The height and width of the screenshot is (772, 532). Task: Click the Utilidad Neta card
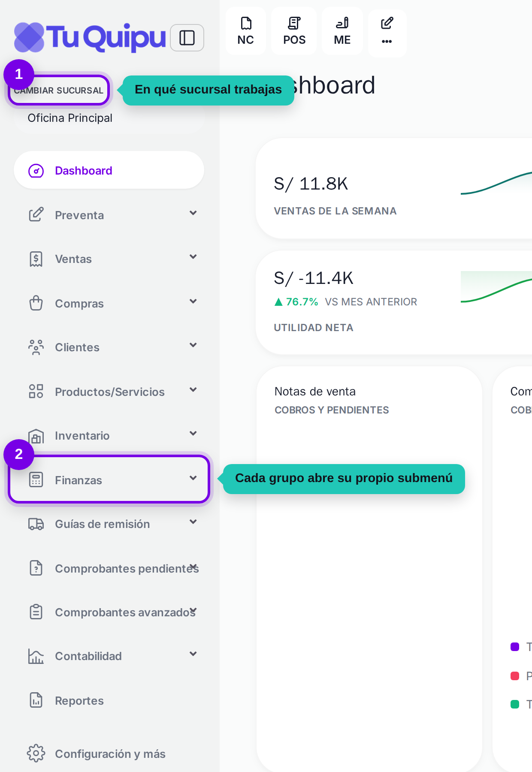(x=394, y=302)
